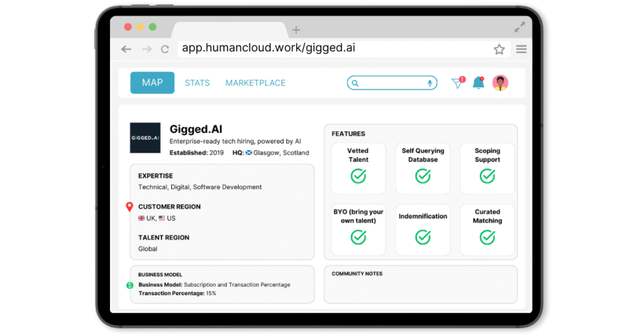Click the browser back arrow
Screen dimensions: 644x336
(x=126, y=49)
